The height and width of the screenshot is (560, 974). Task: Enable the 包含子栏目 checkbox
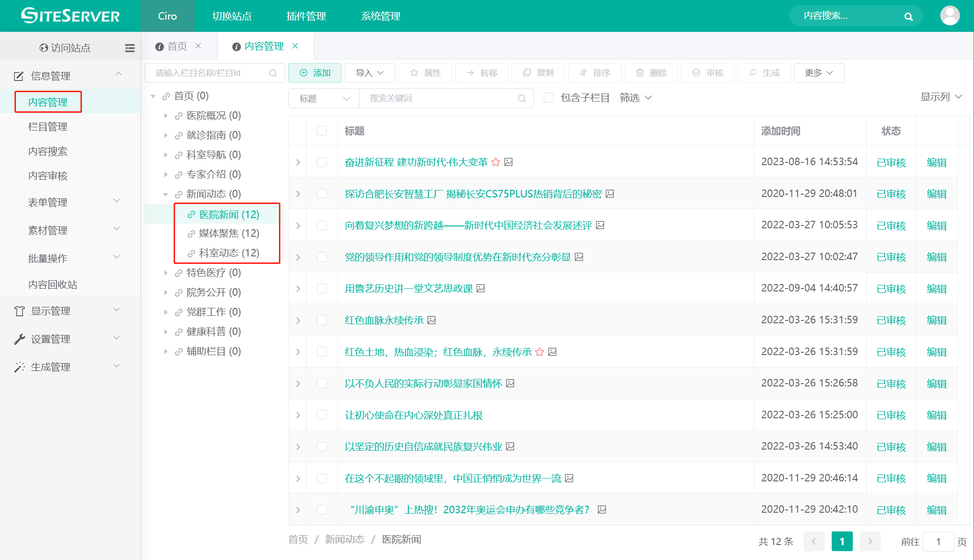tap(549, 97)
